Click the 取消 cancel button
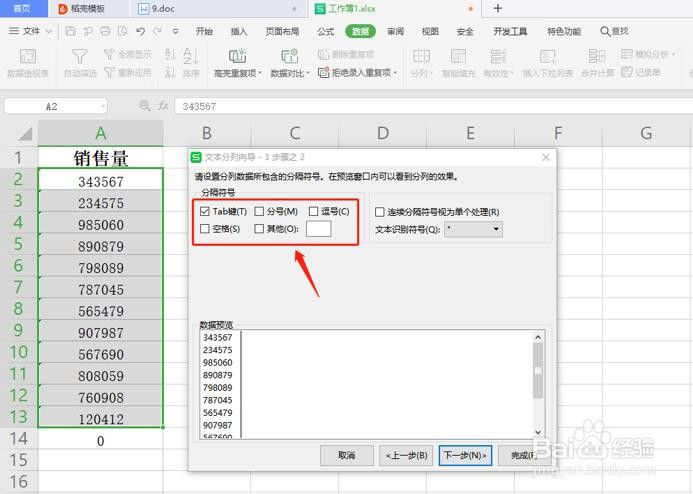Screen dimensions: 693x494 (346, 455)
